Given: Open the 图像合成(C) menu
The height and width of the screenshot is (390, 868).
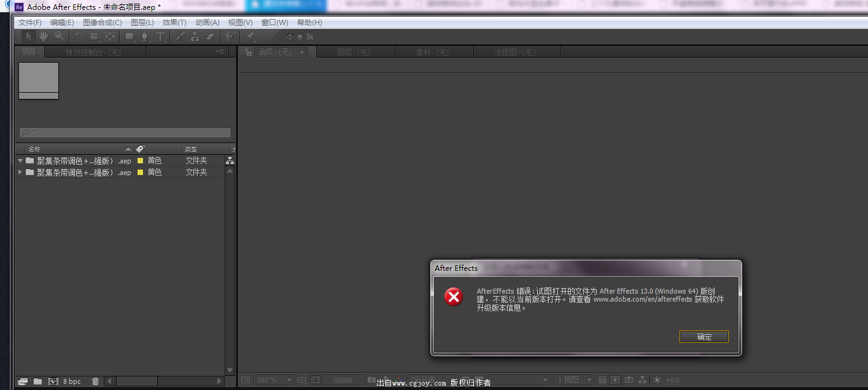Looking at the screenshot, I should tap(103, 23).
